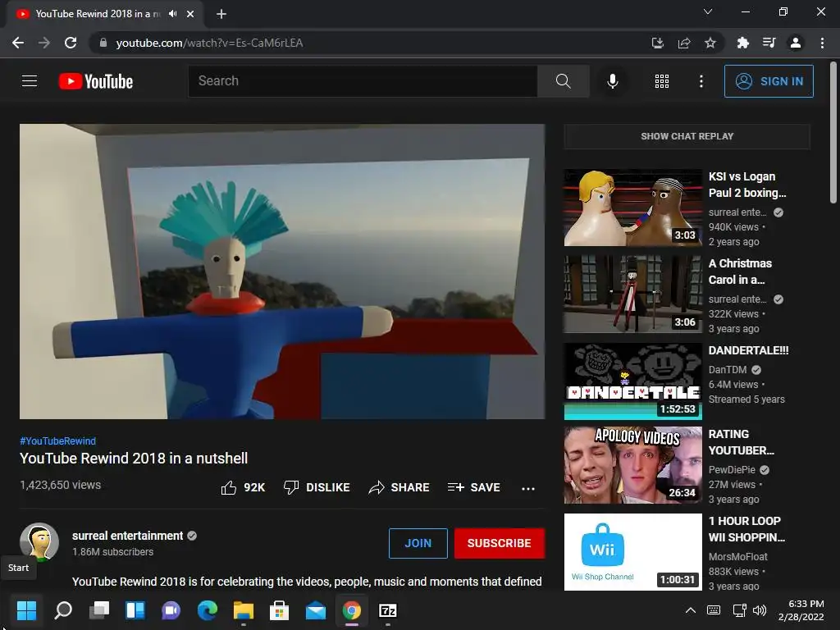The width and height of the screenshot is (840, 630).
Task: Open Chrome three-dot menu
Action: click(822, 43)
